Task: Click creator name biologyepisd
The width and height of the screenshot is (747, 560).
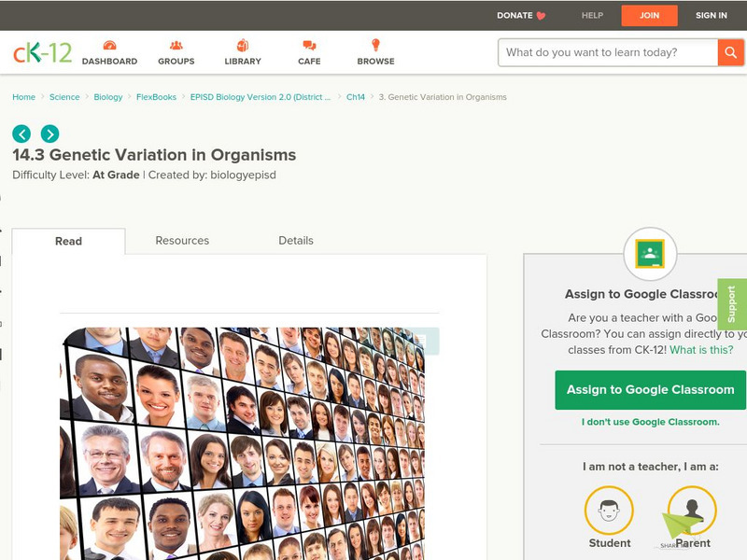Action: [x=243, y=175]
